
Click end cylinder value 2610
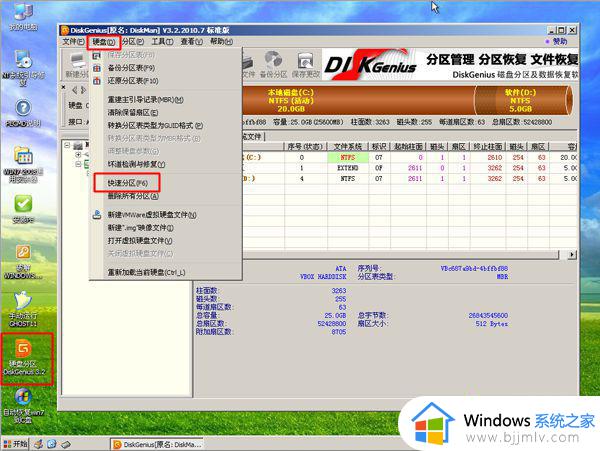click(x=494, y=157)
